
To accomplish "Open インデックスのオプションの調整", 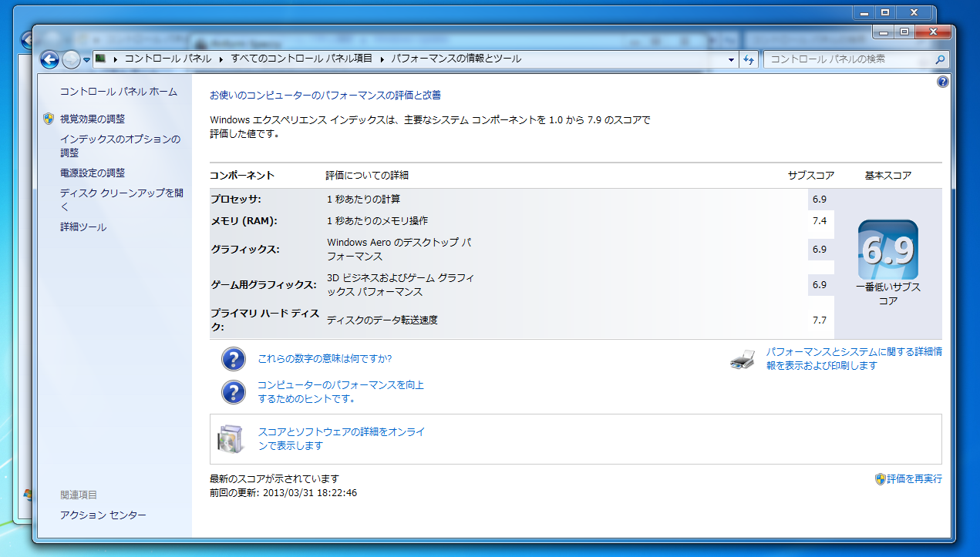I will [x=120, y=146].
